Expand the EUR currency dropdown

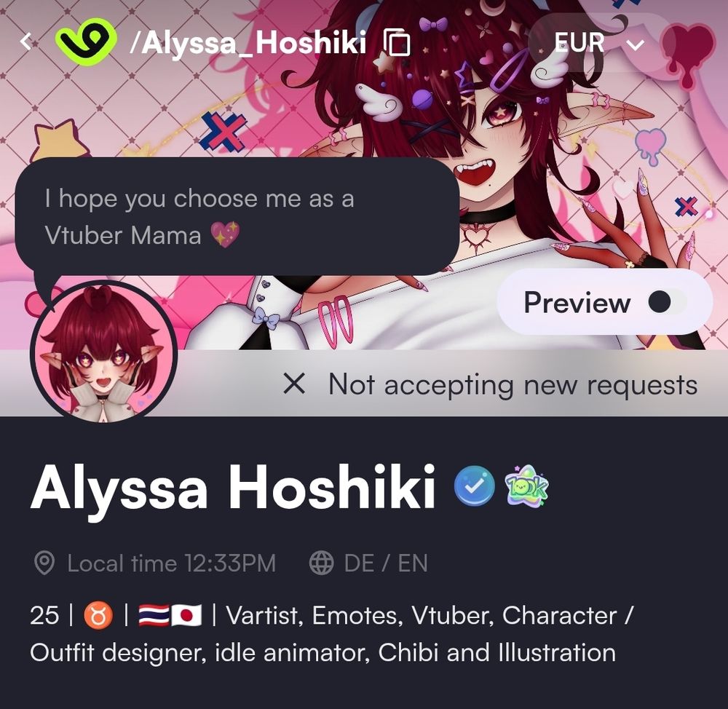click(x=599, y=43)
